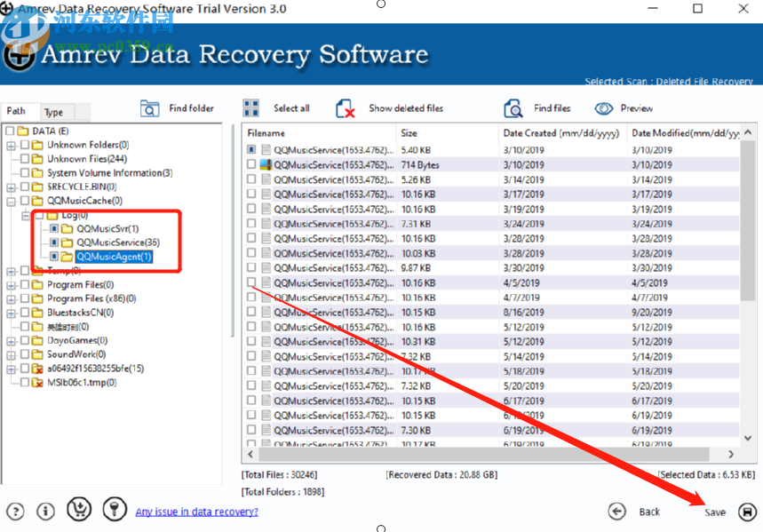The image size is (763, 532).
Task: Click the scroll down arrow of file list
Action: [748, 438]
